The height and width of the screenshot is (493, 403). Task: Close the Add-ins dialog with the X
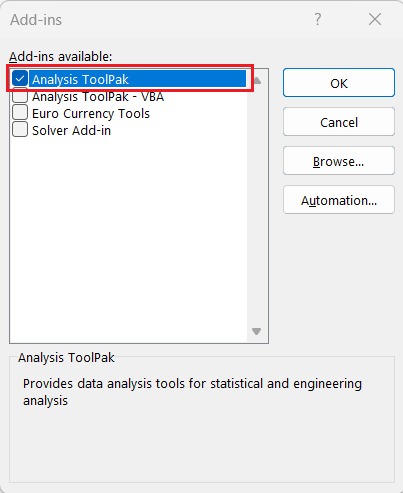pos(375,19)
